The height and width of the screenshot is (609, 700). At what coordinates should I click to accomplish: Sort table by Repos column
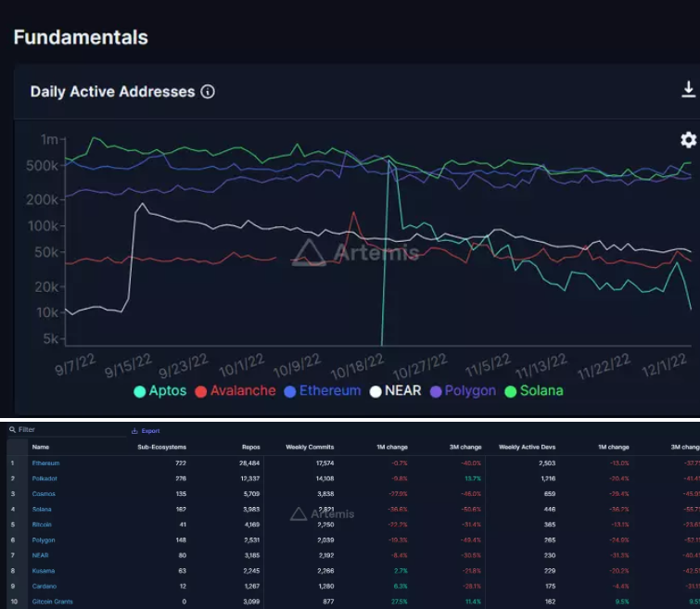click(x=251, y=447)
